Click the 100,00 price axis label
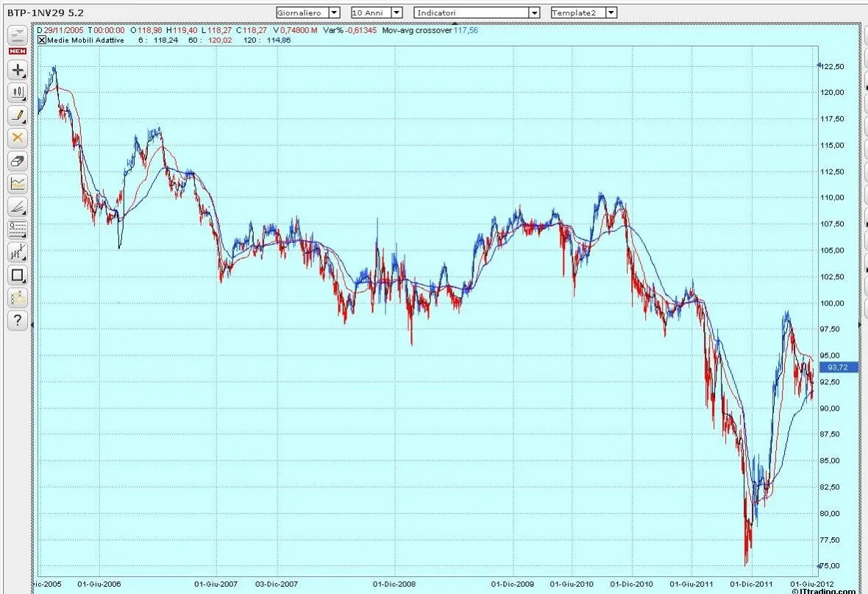This screenshot has height=594, width=868. [x=832, y=303]
